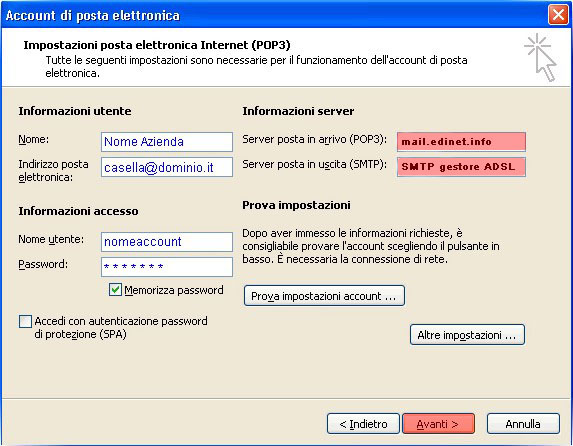This screenshot has width=573, height=446.
Task: Select the SMTP outgoing server field
Action: [x=461, y=167]
